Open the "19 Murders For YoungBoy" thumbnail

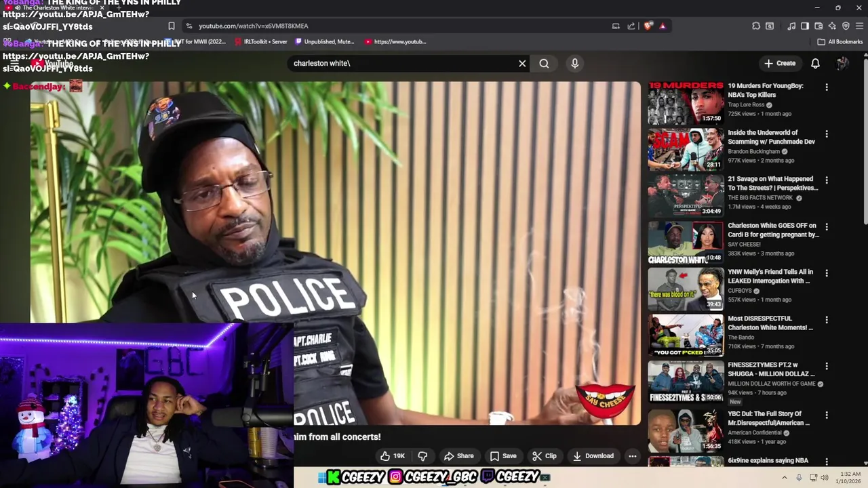tap(686, 103)
